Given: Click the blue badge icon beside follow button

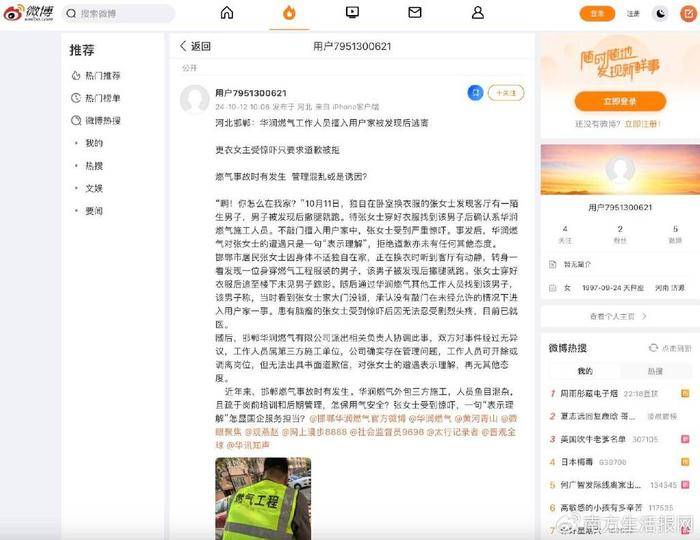Looking at the screenshot, I should click(x=475, y=92).
